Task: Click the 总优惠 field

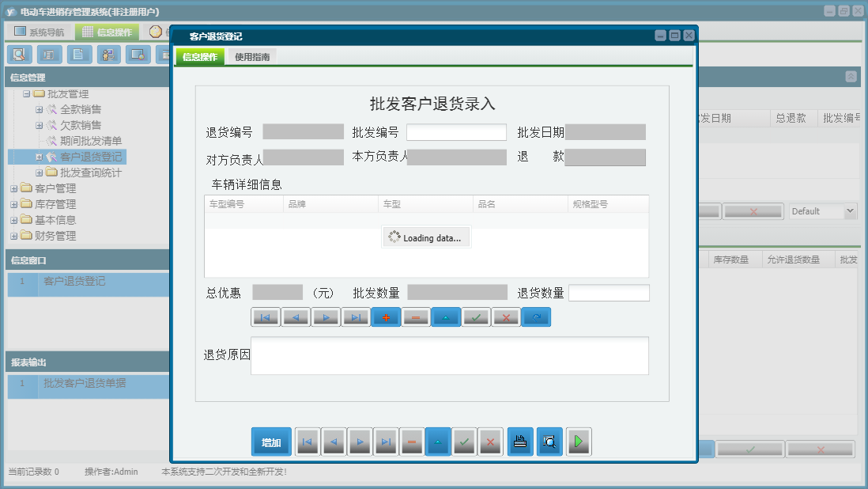Action: coord(277,292)
